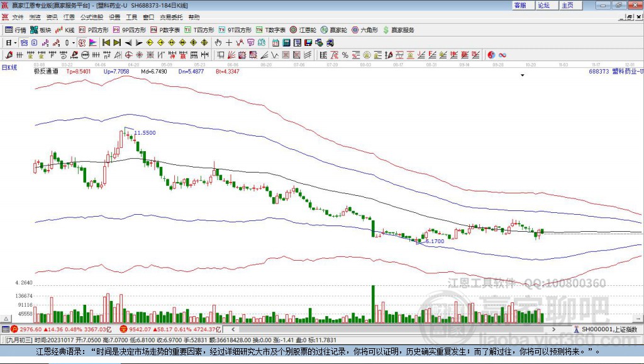Select the hand pan tool

click(x=218, y=43)
